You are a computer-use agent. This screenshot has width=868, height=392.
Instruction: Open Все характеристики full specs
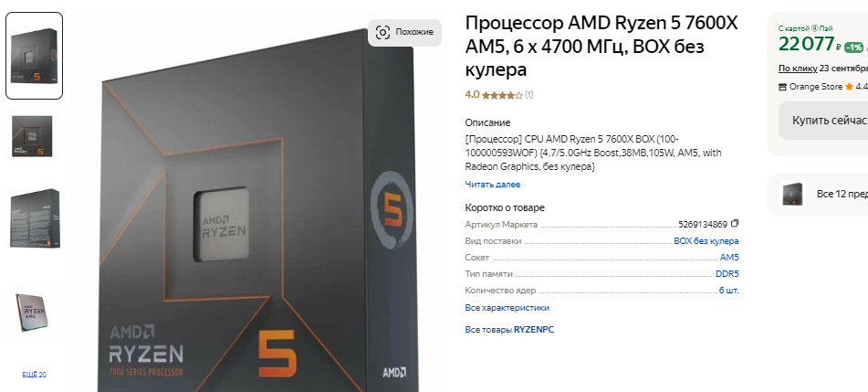tap(507, 308)
